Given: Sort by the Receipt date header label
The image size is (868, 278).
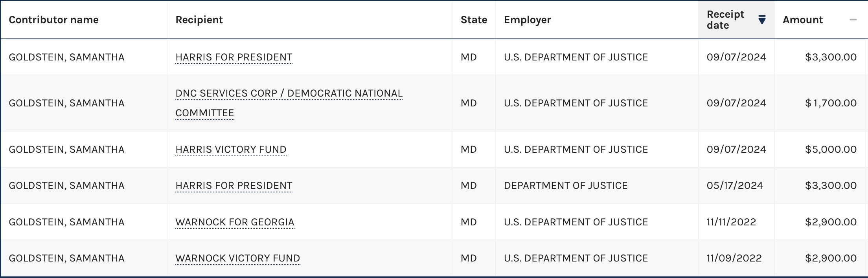Looking at the screenshot, I should tap(725, 20).
